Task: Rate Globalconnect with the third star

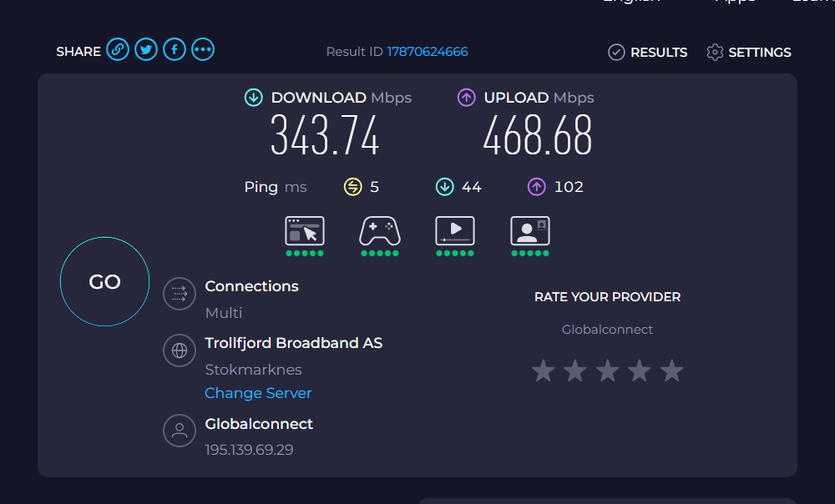Action: point(607,370)
